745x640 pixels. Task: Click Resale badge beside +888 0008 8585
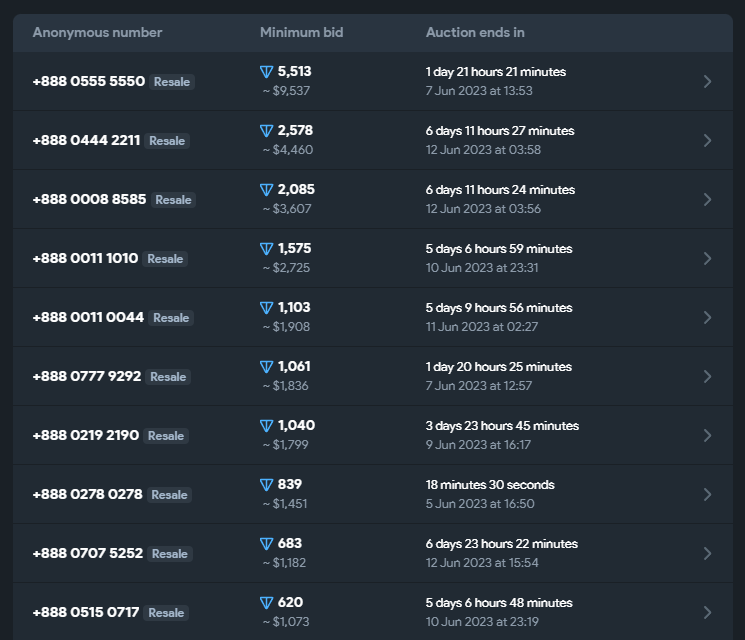click(x=173, y=200)
